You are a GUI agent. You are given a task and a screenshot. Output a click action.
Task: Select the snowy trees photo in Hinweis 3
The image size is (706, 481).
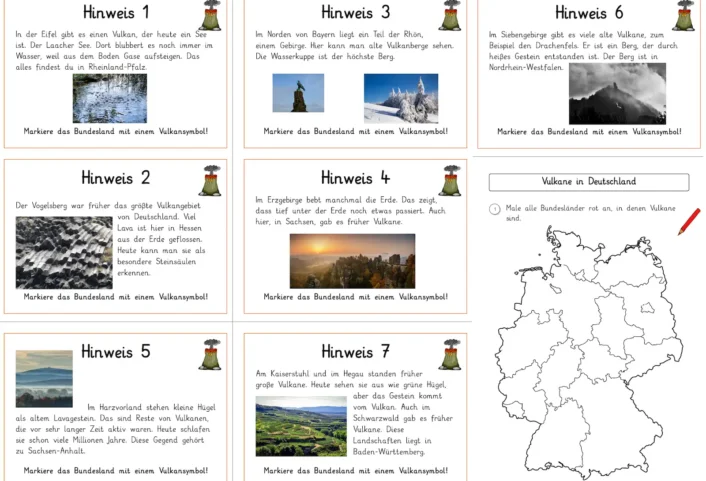click(x=400, y=98)
